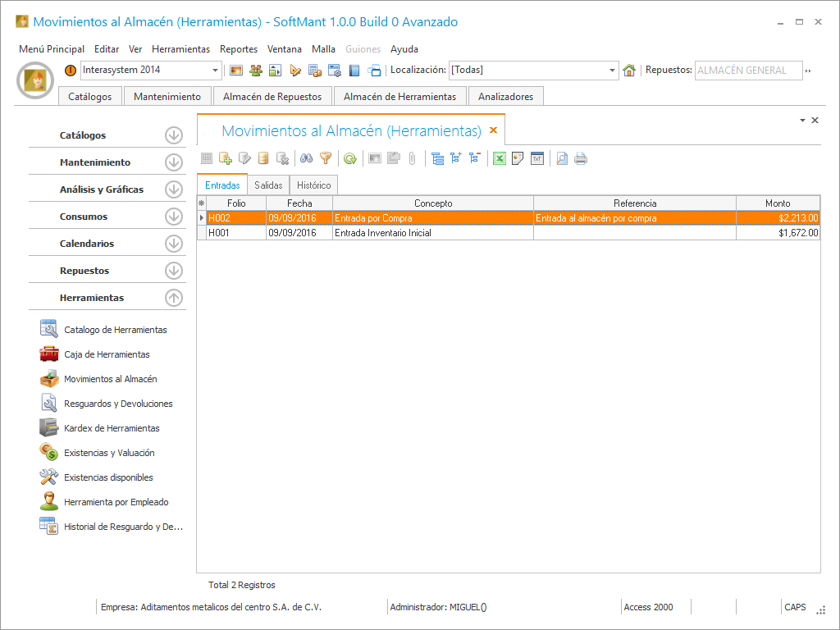840x630 pixels.
Task: Open Existencias y Valuación link
Action: 109,453
